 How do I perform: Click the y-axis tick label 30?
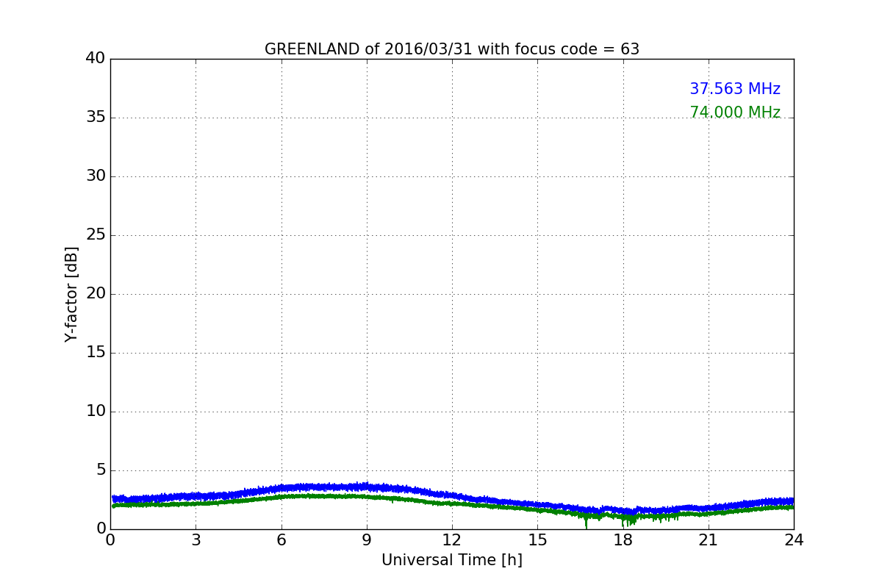(x=96, y=176)
